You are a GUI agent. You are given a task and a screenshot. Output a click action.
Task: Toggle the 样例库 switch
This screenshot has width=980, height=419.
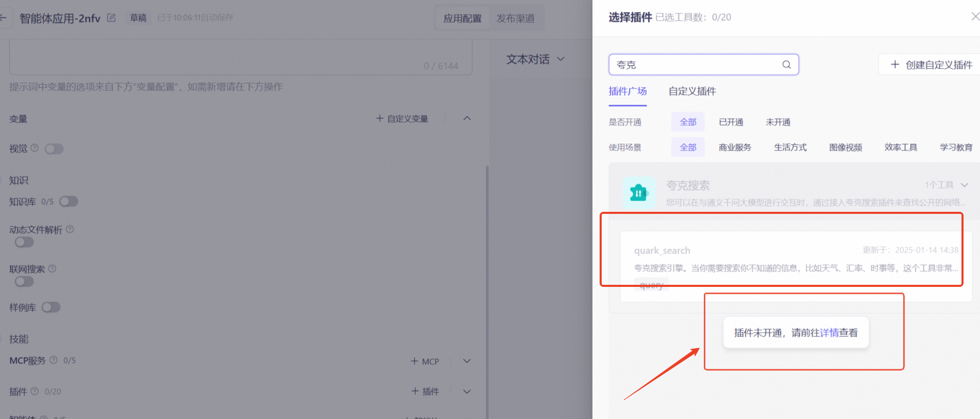coord(51,307)
